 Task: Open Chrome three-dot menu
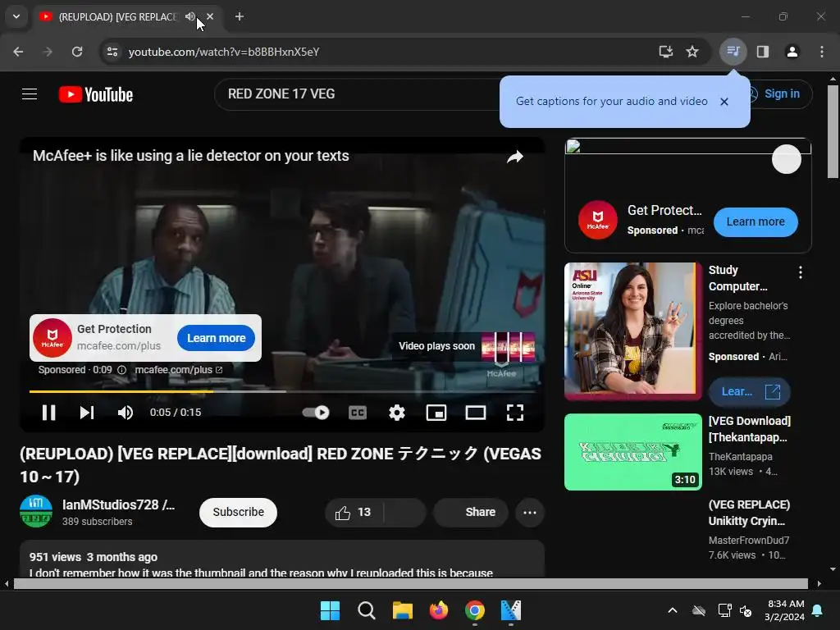[x=822, y=52]
